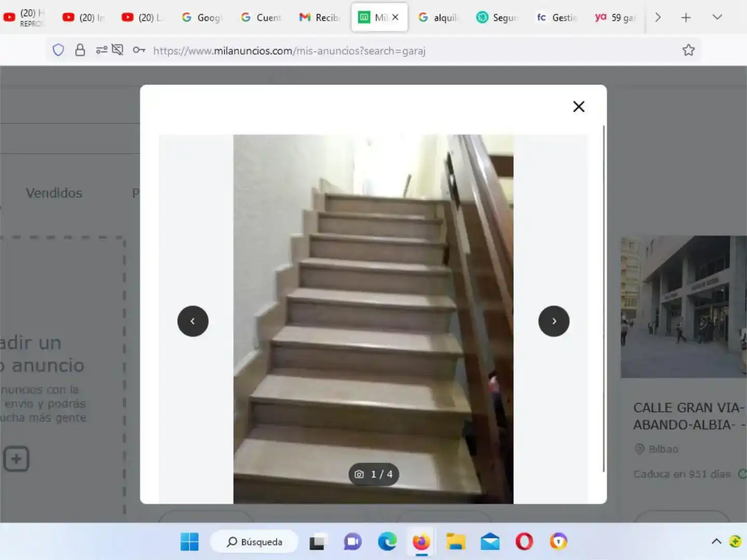747x560 pixels.
Task: Open the CALLE GRAN VIA- ABANDO-ALBIA listing title
Action: (x=690, y=416)
